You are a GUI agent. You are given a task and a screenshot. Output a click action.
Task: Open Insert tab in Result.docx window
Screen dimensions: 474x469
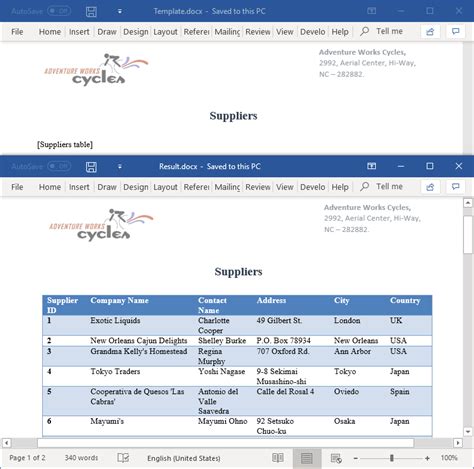coord(79,187)
